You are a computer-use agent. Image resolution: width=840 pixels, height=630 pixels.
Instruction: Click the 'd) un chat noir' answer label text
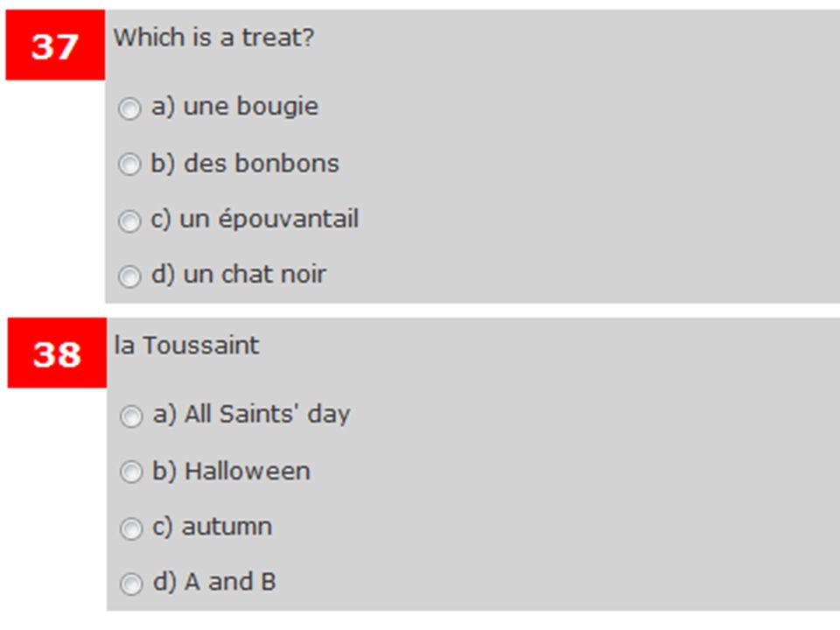point(238,274)
